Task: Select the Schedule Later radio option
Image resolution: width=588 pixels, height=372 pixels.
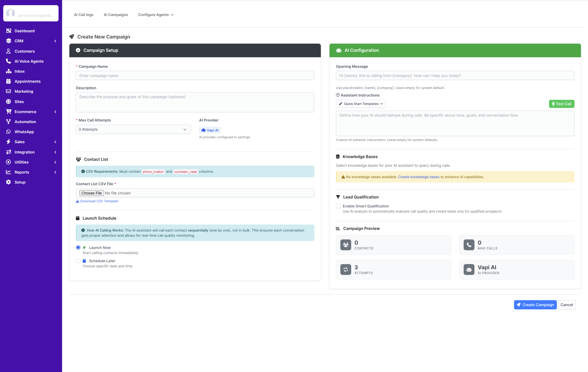Action: point(78,261)
